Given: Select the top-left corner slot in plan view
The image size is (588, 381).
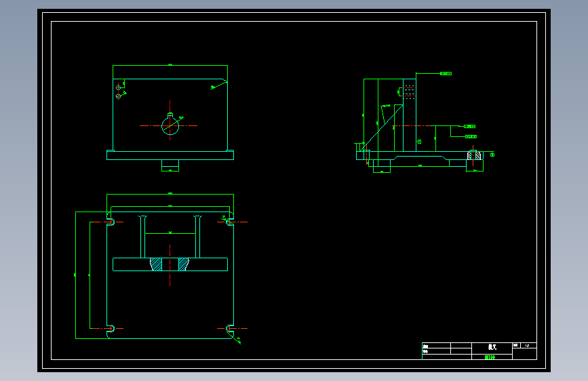Looking at the screenshot, I should (x=111, y=222).
